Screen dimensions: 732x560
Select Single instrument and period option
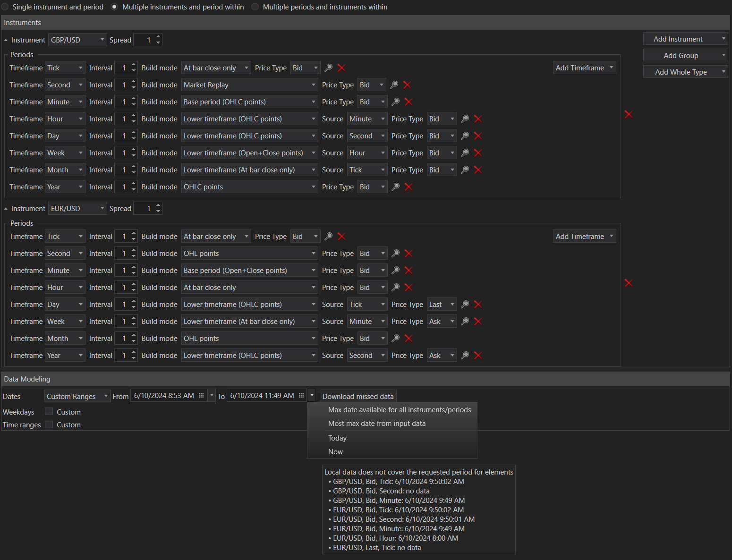coord(5,7)
